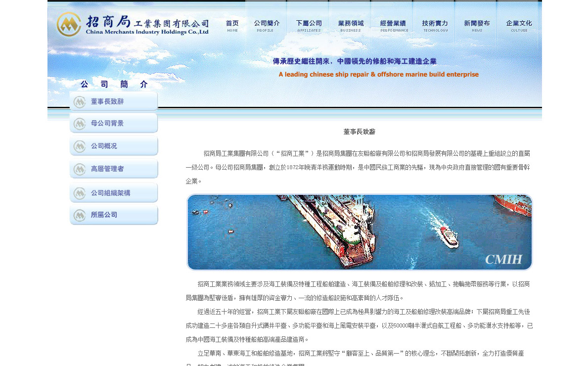Select 高層管理者 in the sidebar
The width and height of the screenshot is (588, 366).
(114, 169)
